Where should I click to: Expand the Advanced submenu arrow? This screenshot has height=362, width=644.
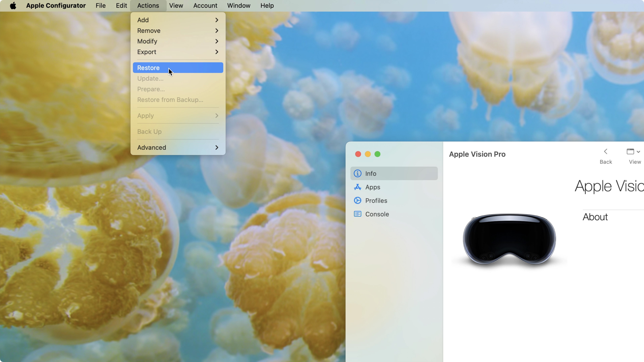tap(216, 147)
